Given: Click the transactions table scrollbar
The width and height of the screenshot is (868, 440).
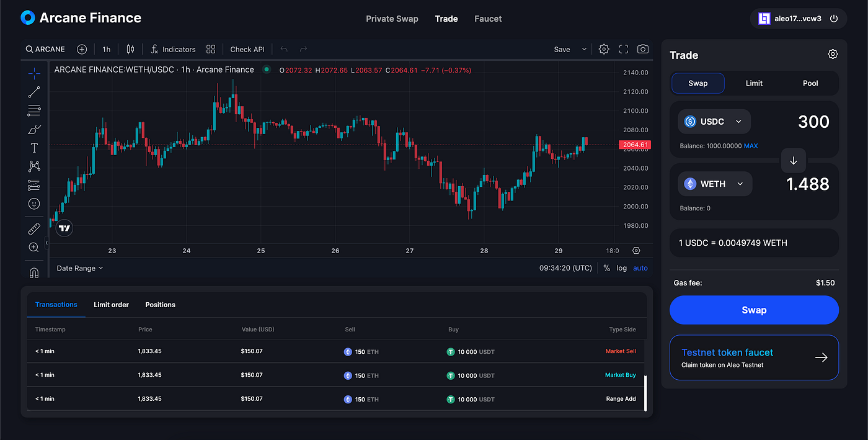Looking at the screenshot, I should 645,393.
